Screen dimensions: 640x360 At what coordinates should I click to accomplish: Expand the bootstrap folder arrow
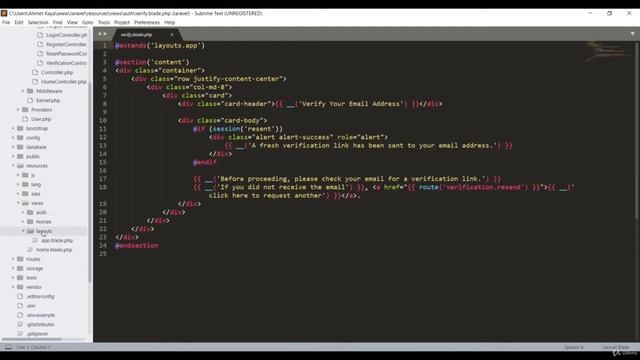coord(13,129)
